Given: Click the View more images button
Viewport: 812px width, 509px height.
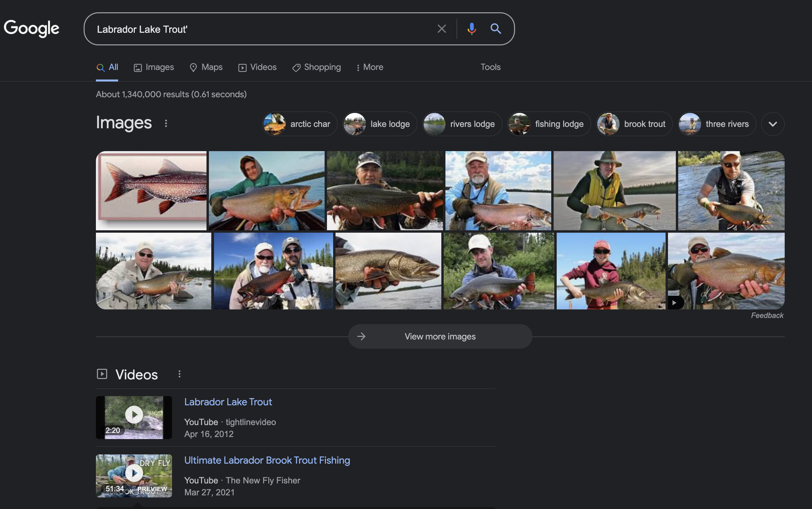Looking at the screenshot, I should [x=440, y=336].
